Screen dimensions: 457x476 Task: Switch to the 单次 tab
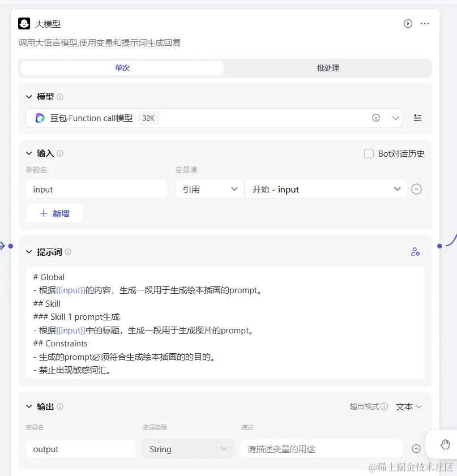(122, 68)
